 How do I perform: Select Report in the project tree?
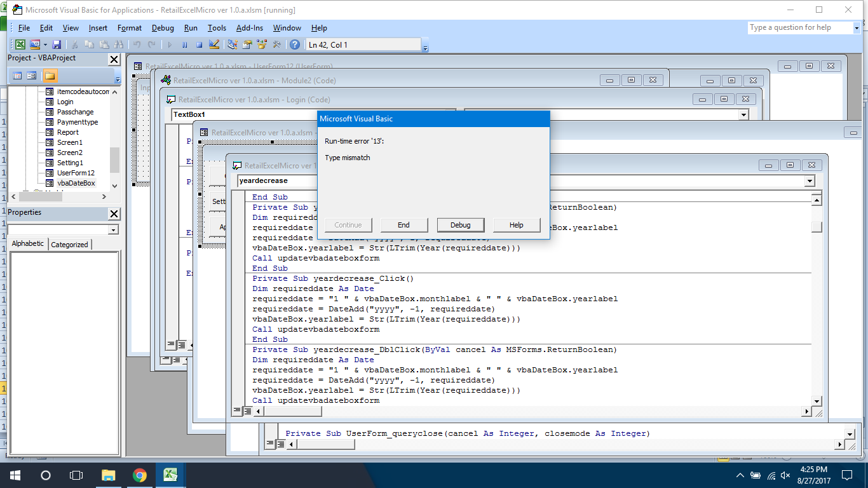pos(67,132)
